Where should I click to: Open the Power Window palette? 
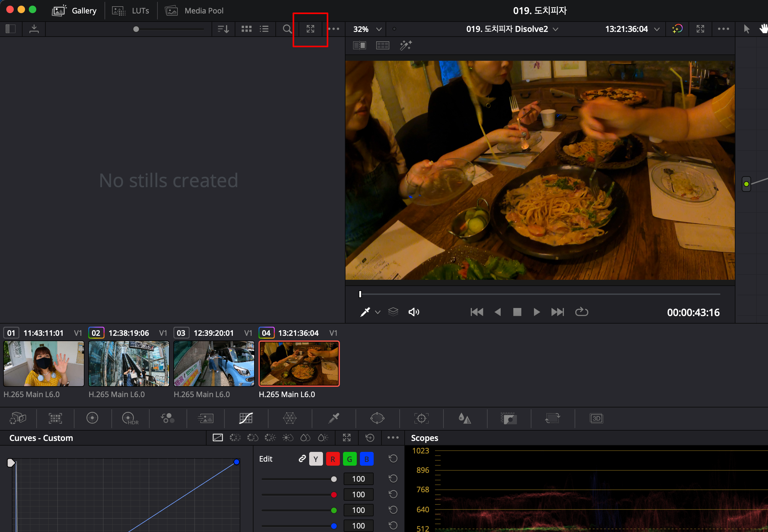377,418
